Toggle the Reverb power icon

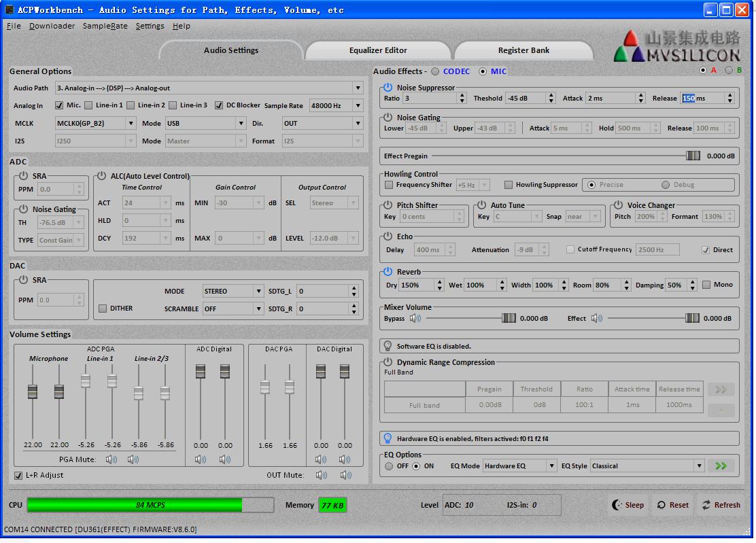(x=388, y=272)
